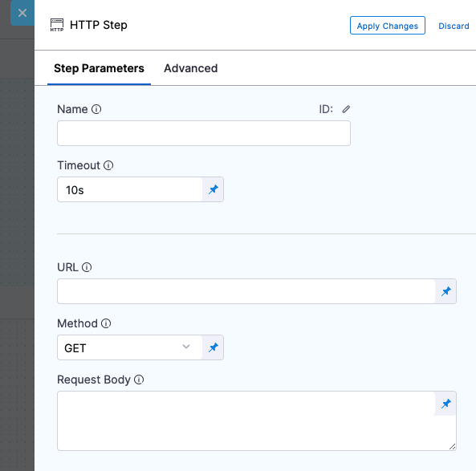Show info tooltip next to Name label
Screen dimensions: 476x471
96,109
